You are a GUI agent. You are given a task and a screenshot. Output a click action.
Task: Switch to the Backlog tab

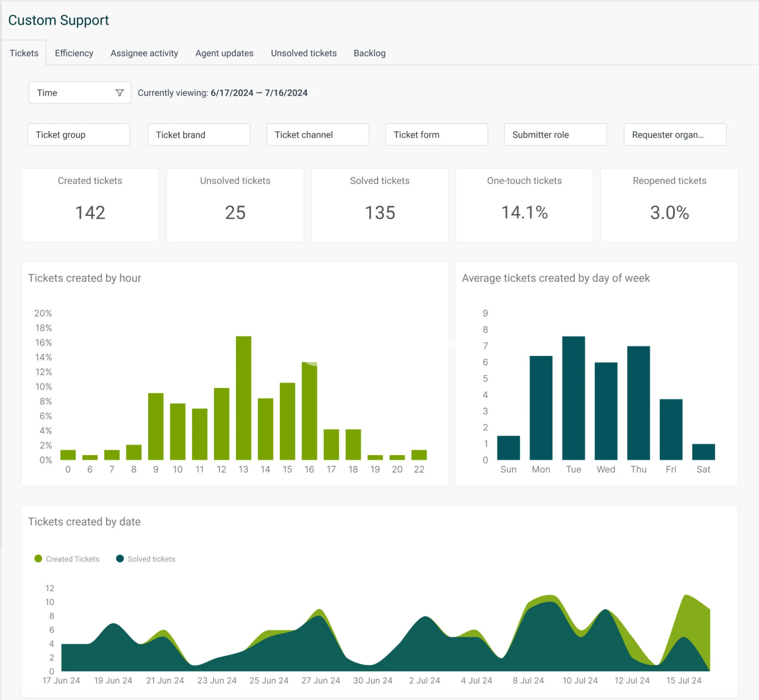point(369,53)
